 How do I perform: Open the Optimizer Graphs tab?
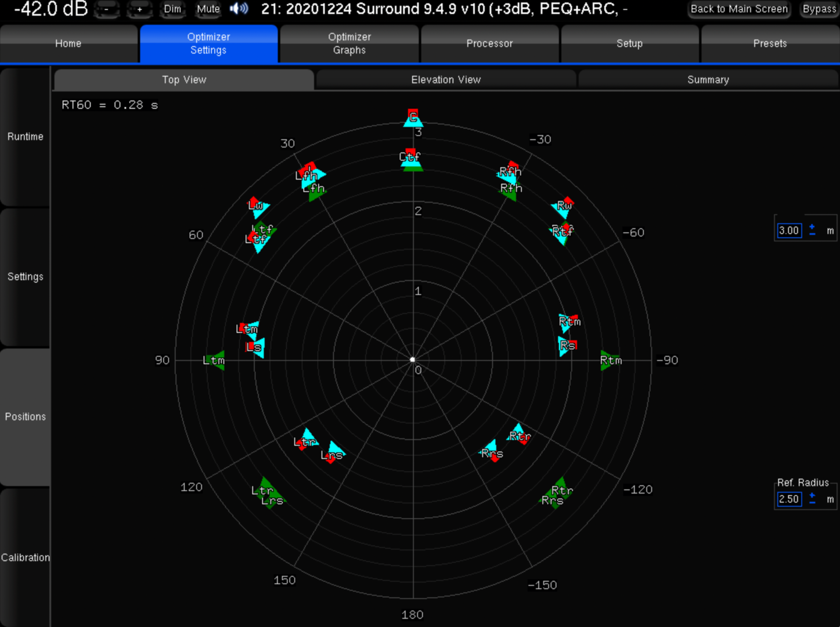349,44
